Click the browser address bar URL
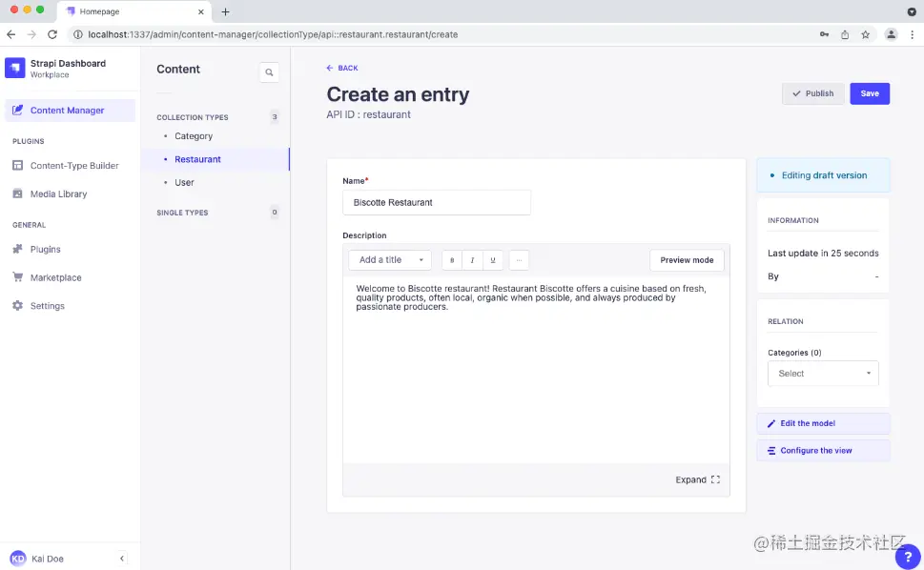 273,34
